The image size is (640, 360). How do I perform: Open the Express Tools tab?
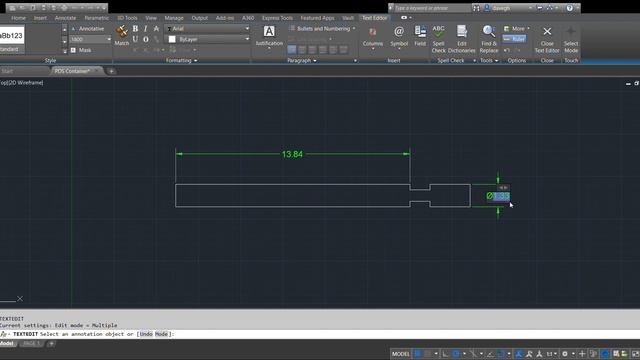277,18
